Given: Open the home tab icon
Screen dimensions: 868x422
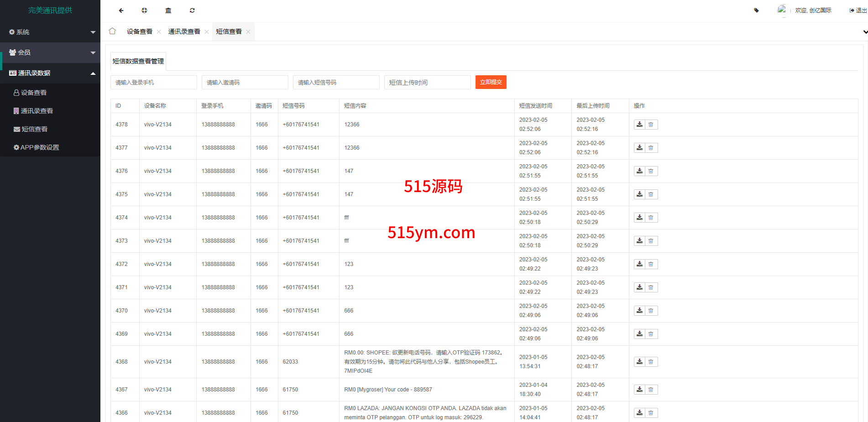Looking at the screenshot, I should (112, 31).
